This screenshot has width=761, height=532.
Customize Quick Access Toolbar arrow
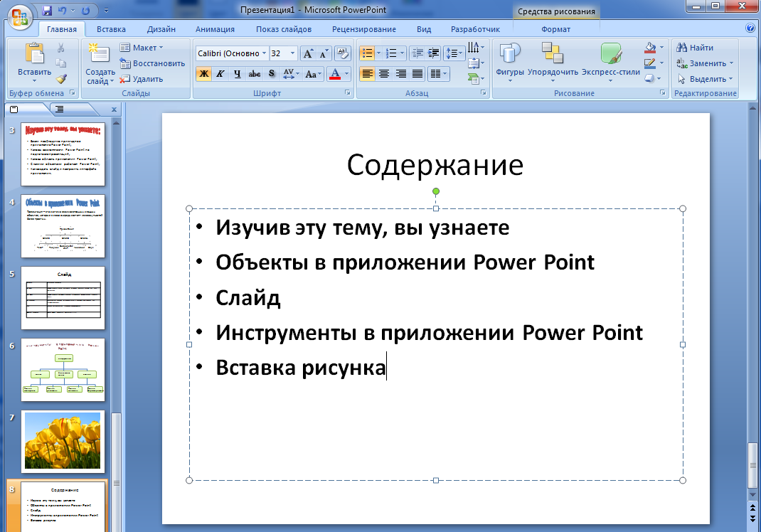106,10
